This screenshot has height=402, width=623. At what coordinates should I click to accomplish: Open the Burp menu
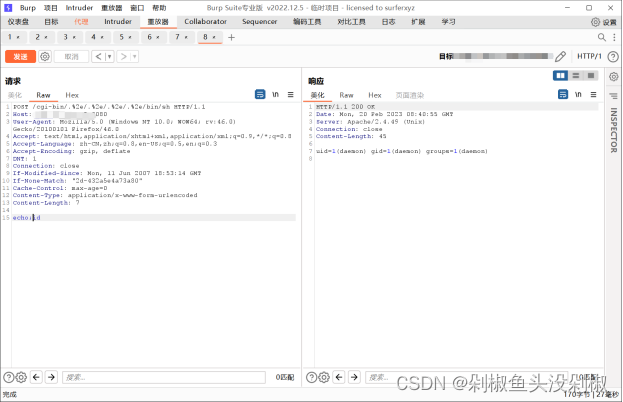pyautogui.click(x=28, y=8)
